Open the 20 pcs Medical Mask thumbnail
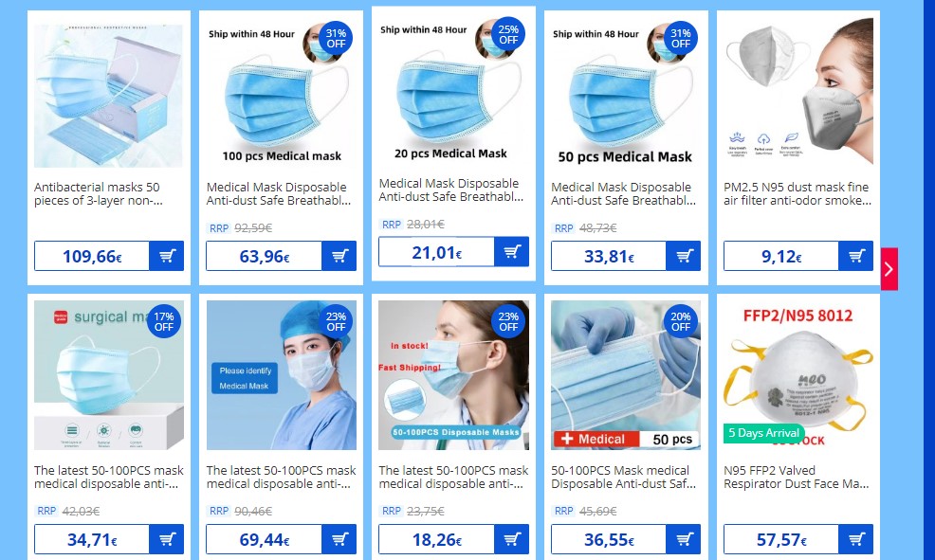The height and width of the screenshot is (560, 935). click(453, 91)
